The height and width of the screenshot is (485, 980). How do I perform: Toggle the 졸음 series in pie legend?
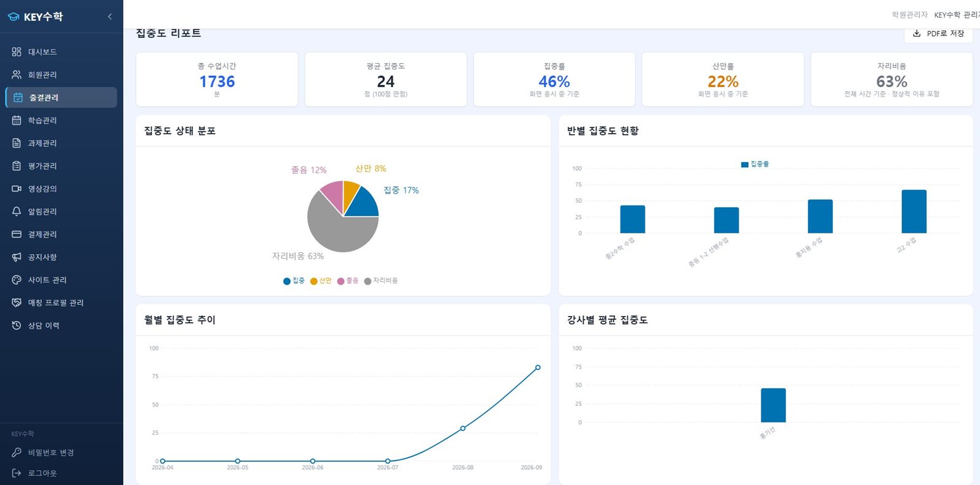348,280
